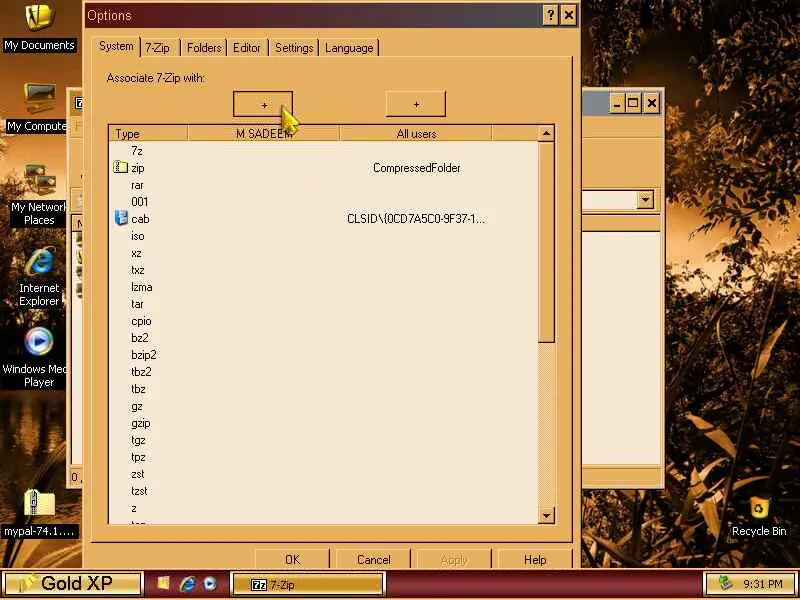Open the Gold XP start menu

click(x=72, y=583)
